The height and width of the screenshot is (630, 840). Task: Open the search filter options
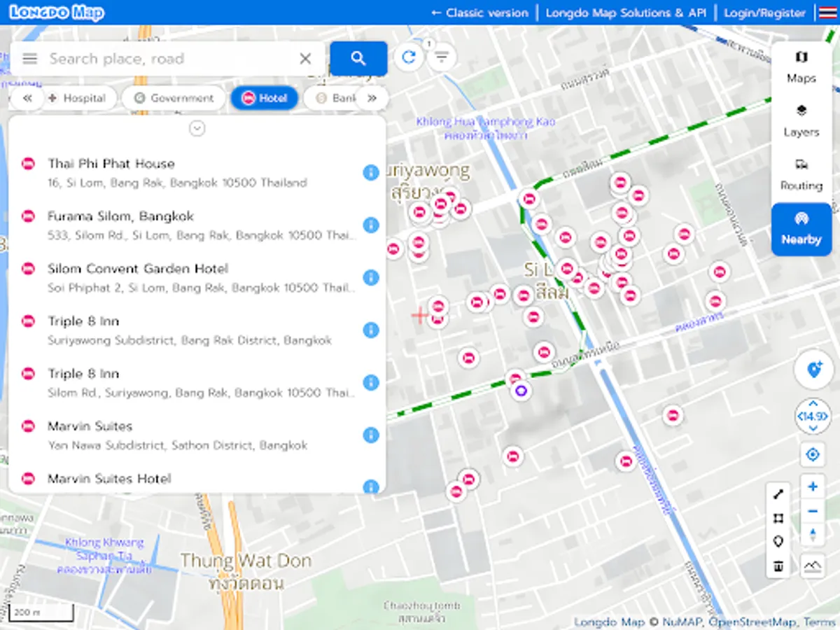coord(442,58)
